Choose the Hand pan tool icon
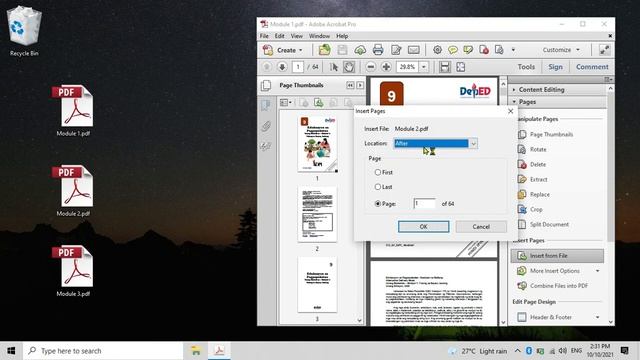Viewport: 640px width, 360px height. point(349,67)
